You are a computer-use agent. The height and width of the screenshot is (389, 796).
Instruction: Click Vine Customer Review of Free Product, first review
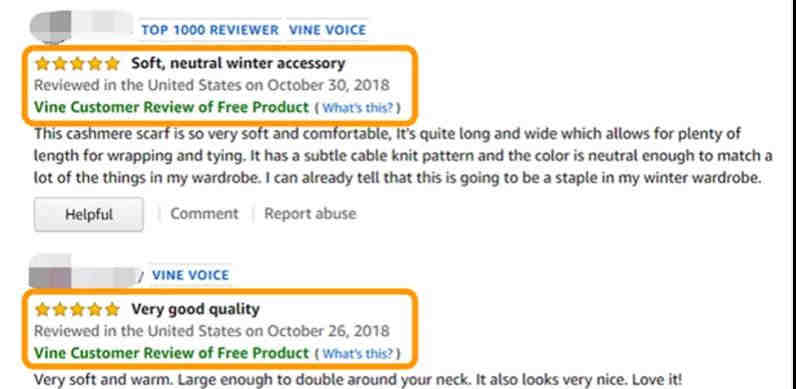pyautogui.click(x=171, y=108)
